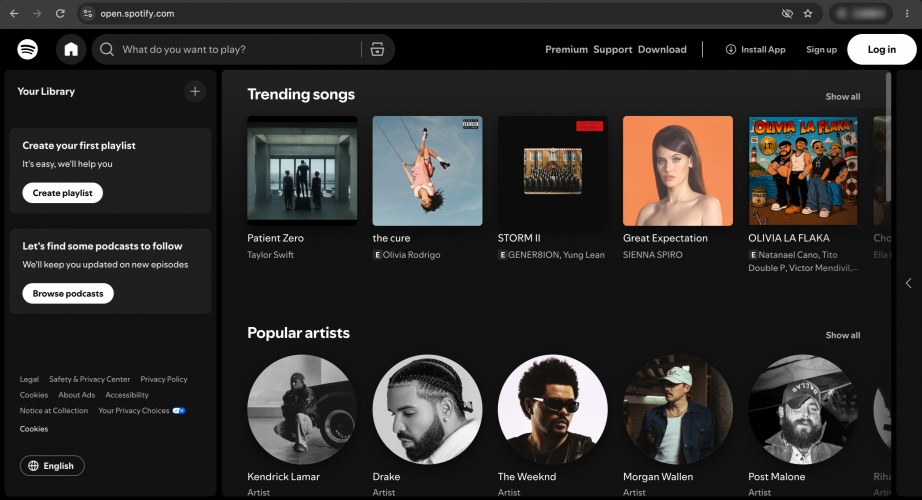Click the Install App link
The width and height of the screenshot is (922, 500).
pos(756,49)
